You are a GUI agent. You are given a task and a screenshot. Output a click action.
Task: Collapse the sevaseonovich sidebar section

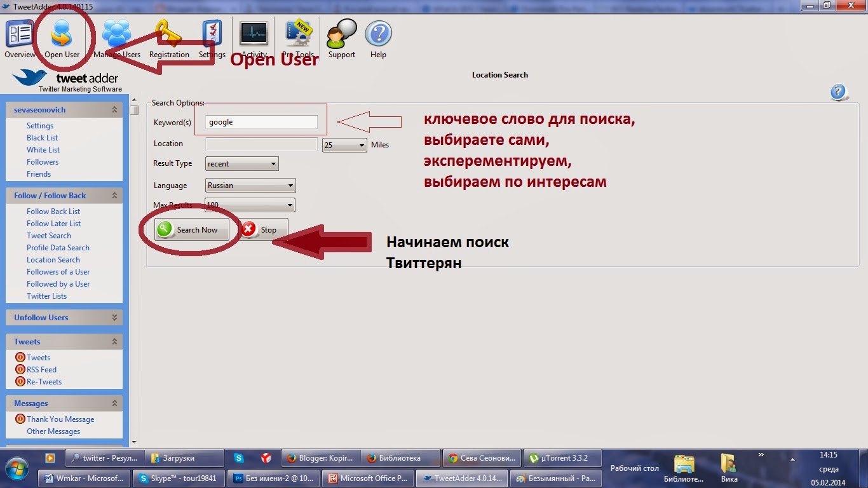114,110
